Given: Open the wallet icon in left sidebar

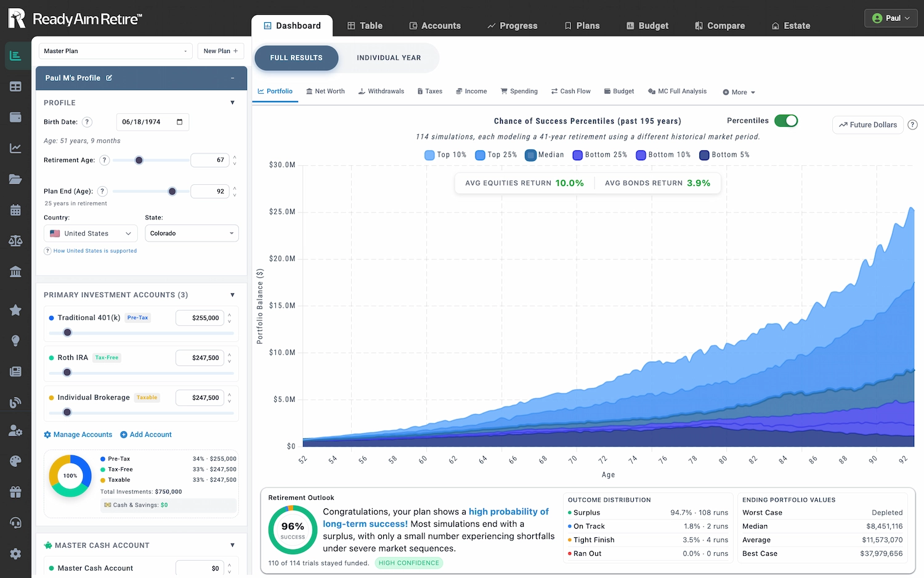Looking at the screenshot, I should [x=15, y=117].
